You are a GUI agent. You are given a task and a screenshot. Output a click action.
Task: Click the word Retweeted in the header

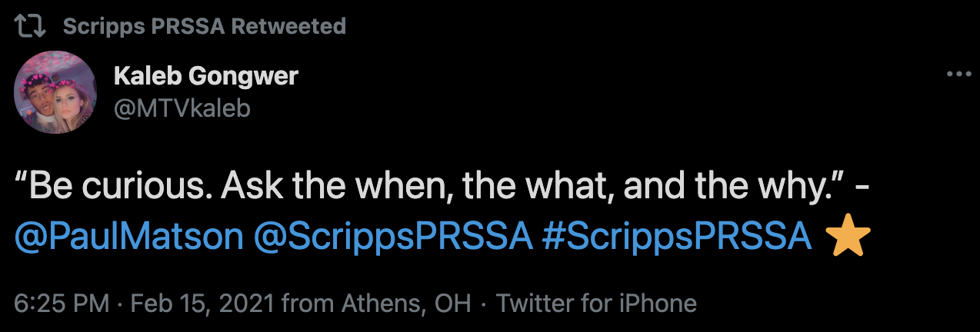288,27
